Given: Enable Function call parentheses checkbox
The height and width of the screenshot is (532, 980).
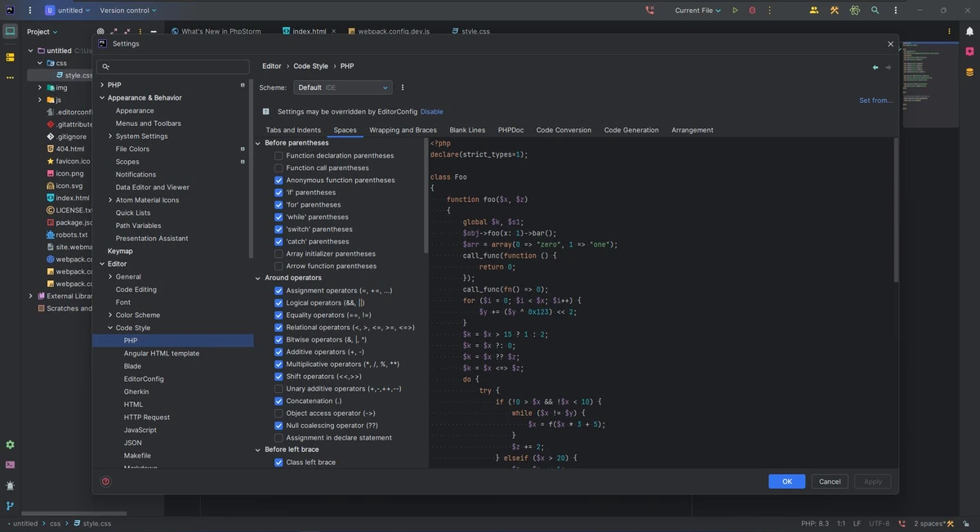Looking at the screenshot, I should [x=278, y=168].
